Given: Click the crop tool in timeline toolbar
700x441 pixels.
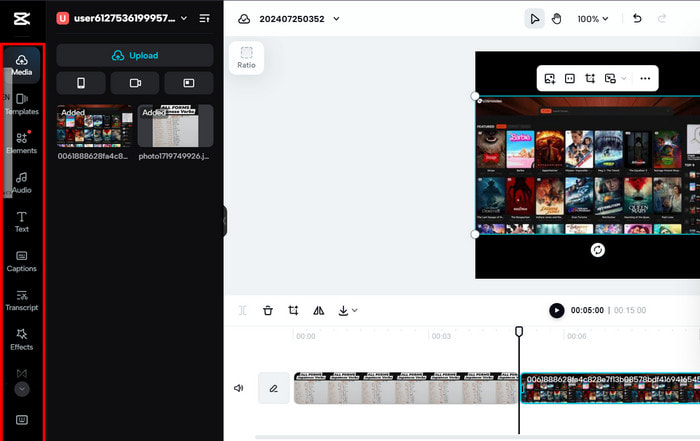Looking at the screenshot, I should point(293,310).
